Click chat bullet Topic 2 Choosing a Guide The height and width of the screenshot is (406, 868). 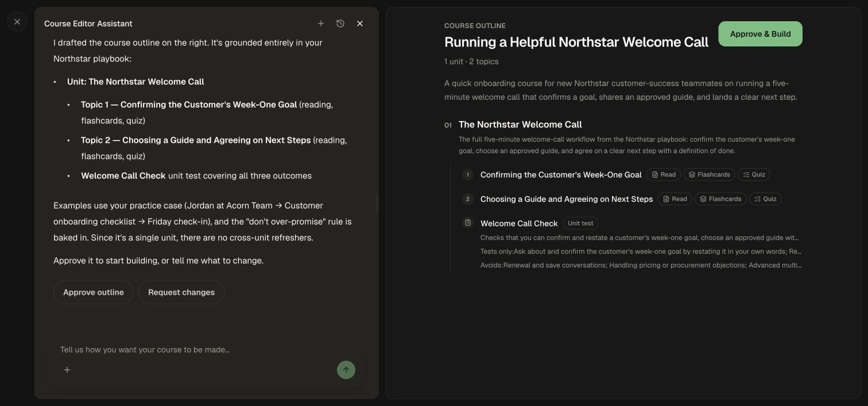pos(214,148)
